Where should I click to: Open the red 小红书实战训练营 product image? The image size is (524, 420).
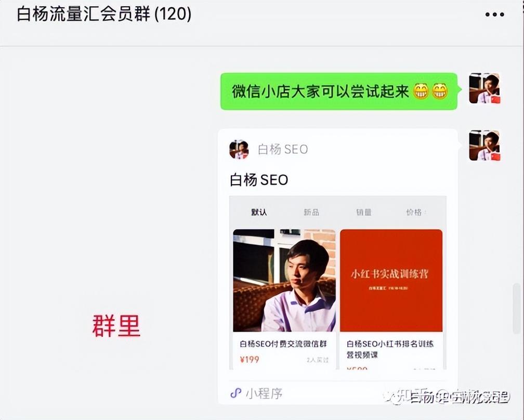point(391,280)
